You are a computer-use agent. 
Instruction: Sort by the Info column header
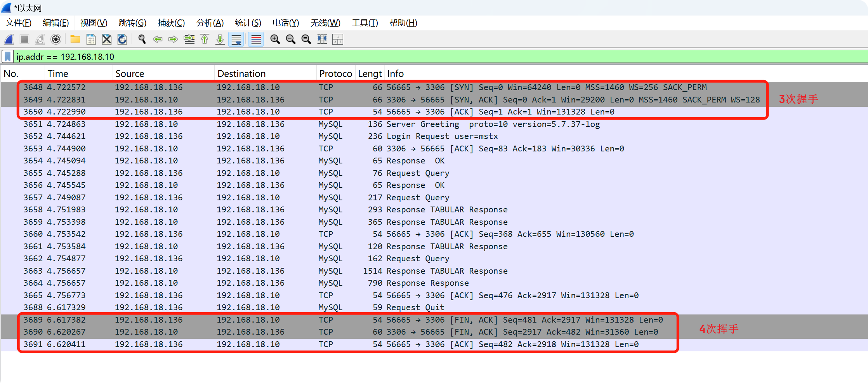(x=626, y=74)
